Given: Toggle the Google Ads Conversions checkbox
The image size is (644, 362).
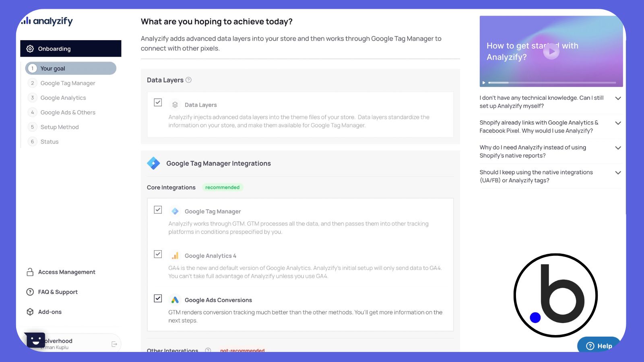Looking at the screenshot, I should pos(158,298).
